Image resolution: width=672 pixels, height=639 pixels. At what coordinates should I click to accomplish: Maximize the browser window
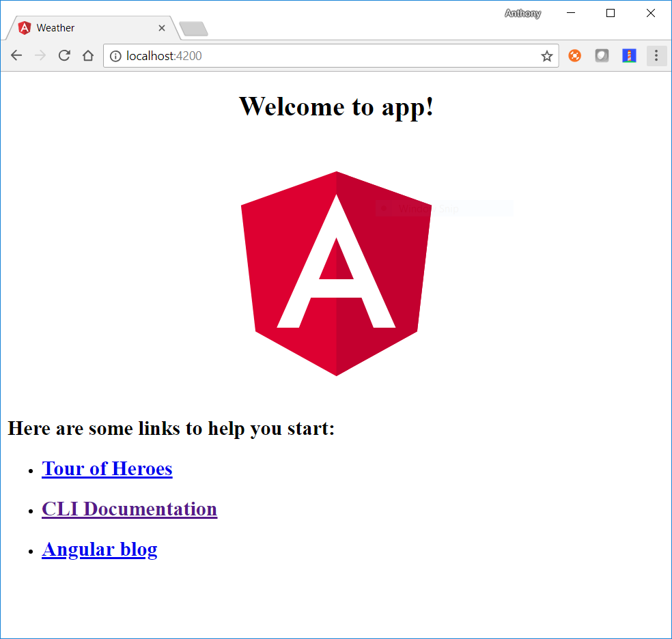tap(611, 13)
